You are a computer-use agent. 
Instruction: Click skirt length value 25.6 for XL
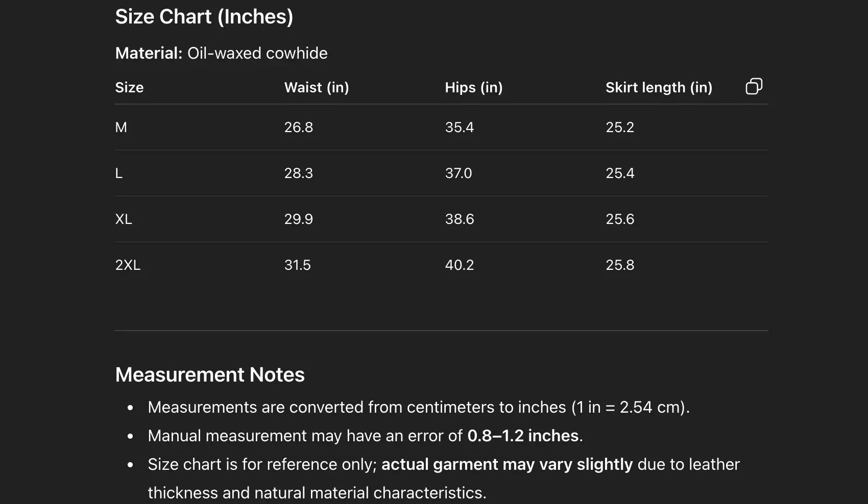tap(620, 219)
